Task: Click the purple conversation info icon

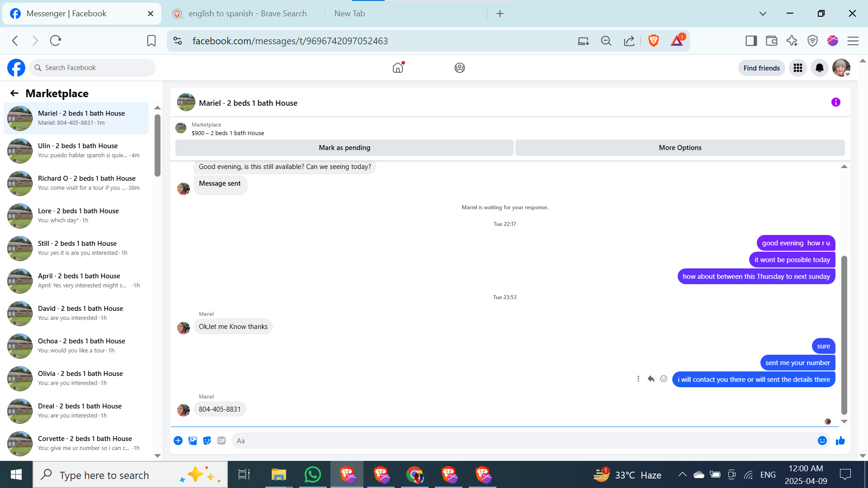Action: click(835, 103)
